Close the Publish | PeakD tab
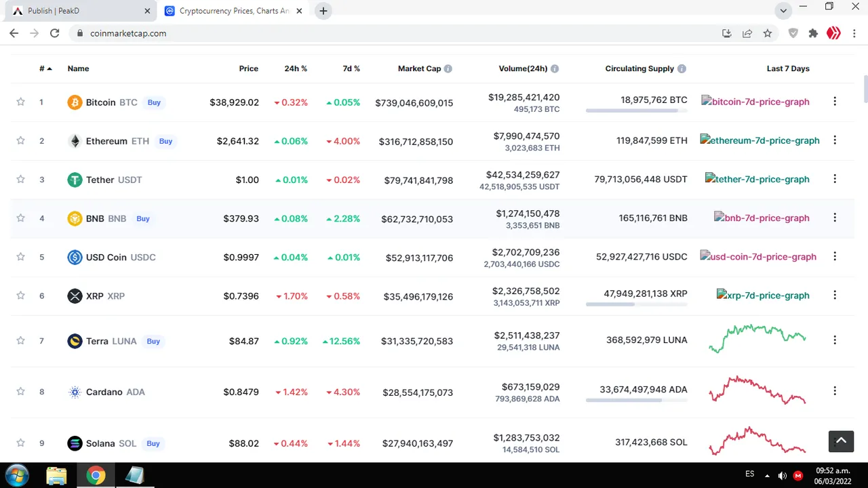868x488 pixels. coord(147,11)
